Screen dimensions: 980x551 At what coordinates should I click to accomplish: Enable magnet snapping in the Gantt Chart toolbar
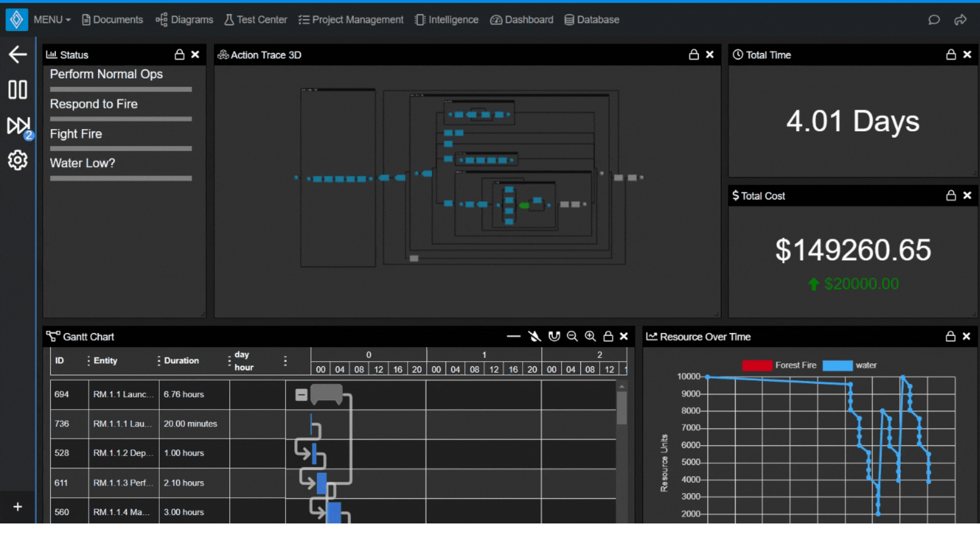tap(554, 336)
